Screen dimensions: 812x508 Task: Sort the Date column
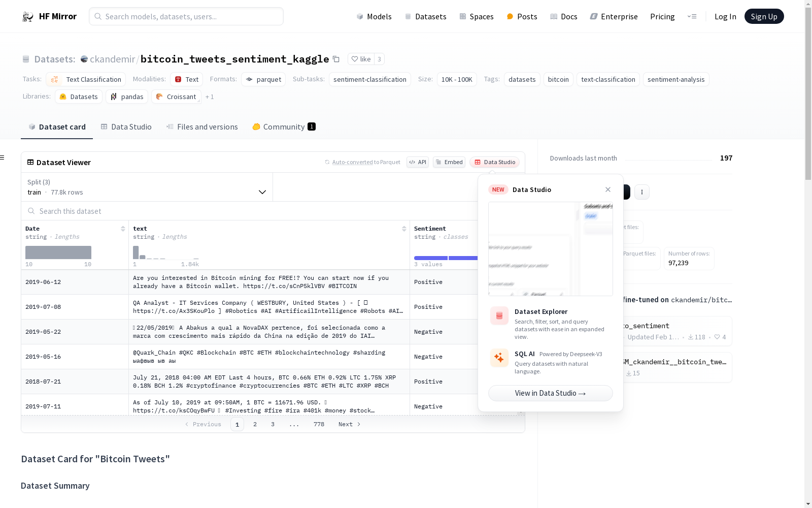pyautogui.click(x=123, y=229)
